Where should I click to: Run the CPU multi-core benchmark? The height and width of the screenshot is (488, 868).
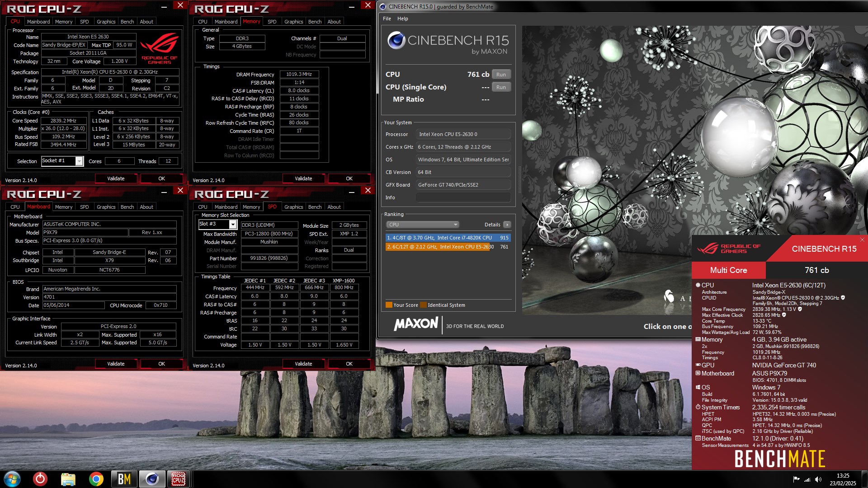[501, 75]
